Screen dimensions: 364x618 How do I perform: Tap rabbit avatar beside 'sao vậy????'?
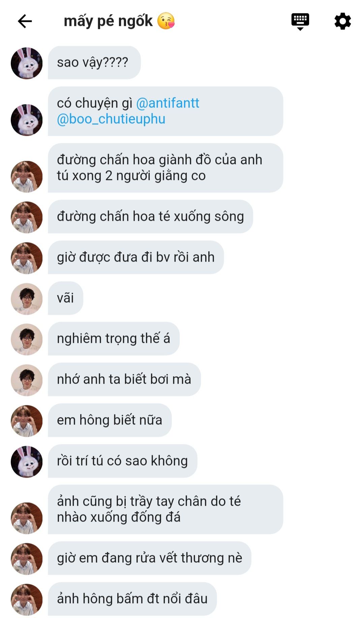(27, 63)
